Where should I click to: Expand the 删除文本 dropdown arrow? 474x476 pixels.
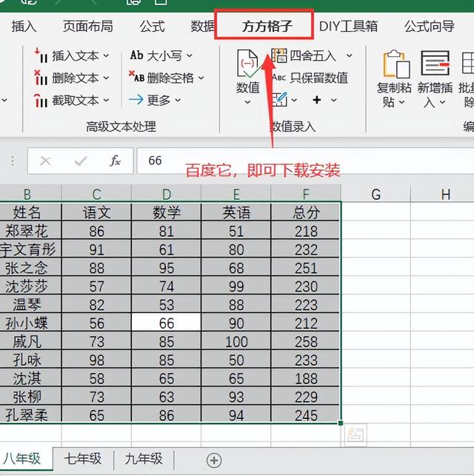click(x=106, y=78)
